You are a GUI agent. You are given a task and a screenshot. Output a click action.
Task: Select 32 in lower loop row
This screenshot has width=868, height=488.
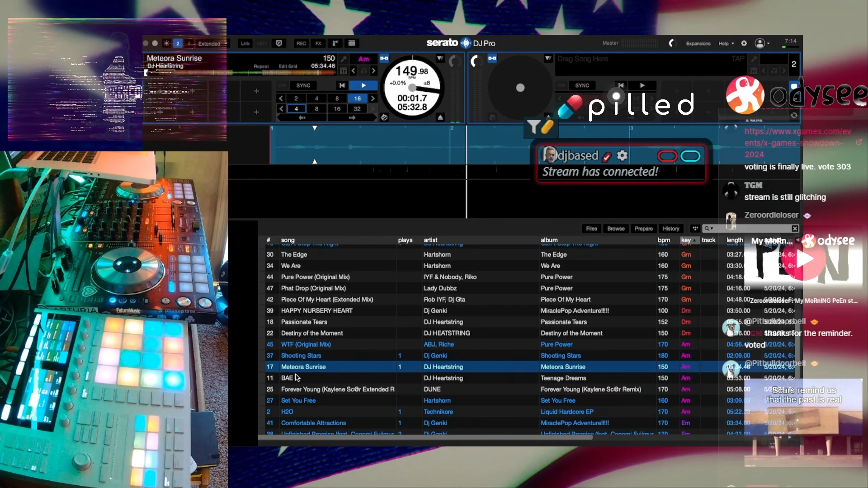[357, 109]
